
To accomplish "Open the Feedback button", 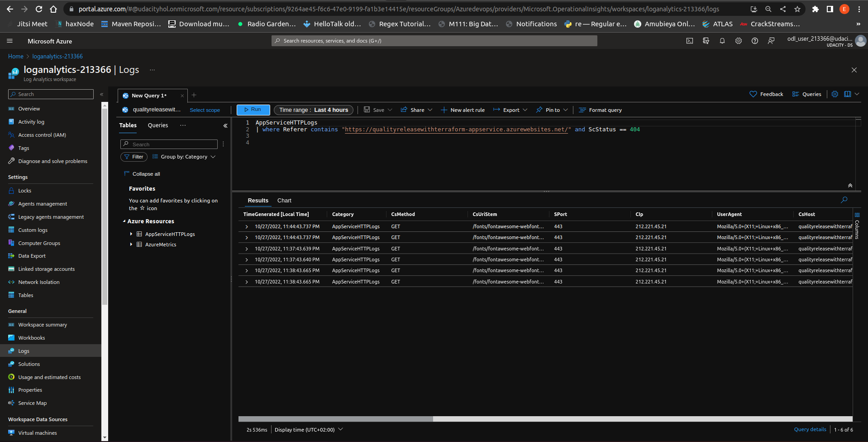I will click(x=766, y=94).
